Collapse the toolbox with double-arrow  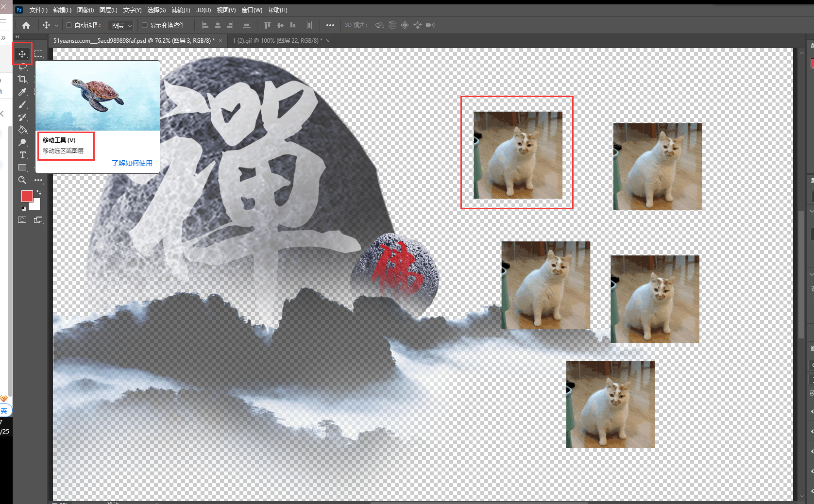pyautogui.click(x=17, y=37)
